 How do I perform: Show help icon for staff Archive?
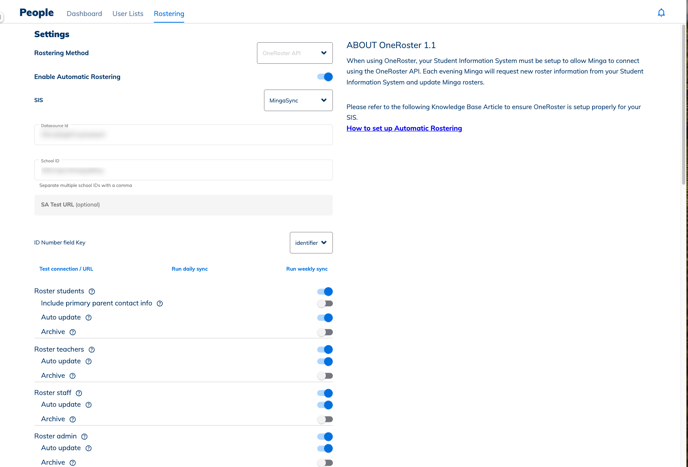[73, 420]
